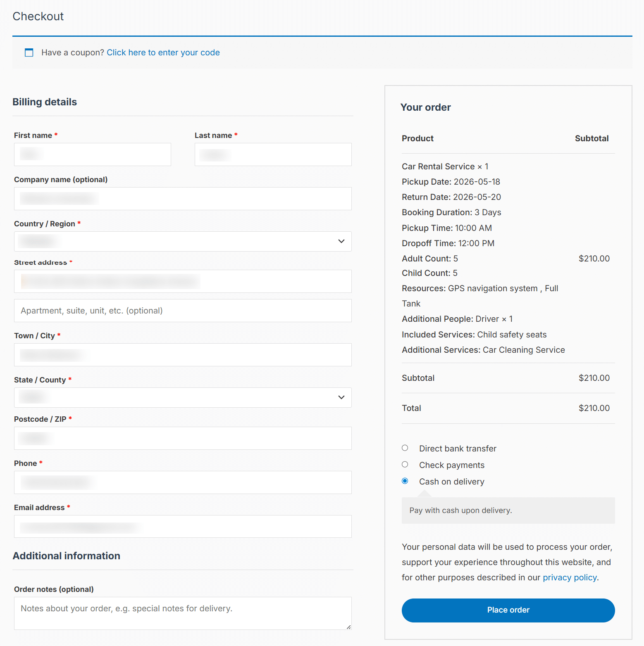
Task: Click the Place order button
Action: click(508, 610)
